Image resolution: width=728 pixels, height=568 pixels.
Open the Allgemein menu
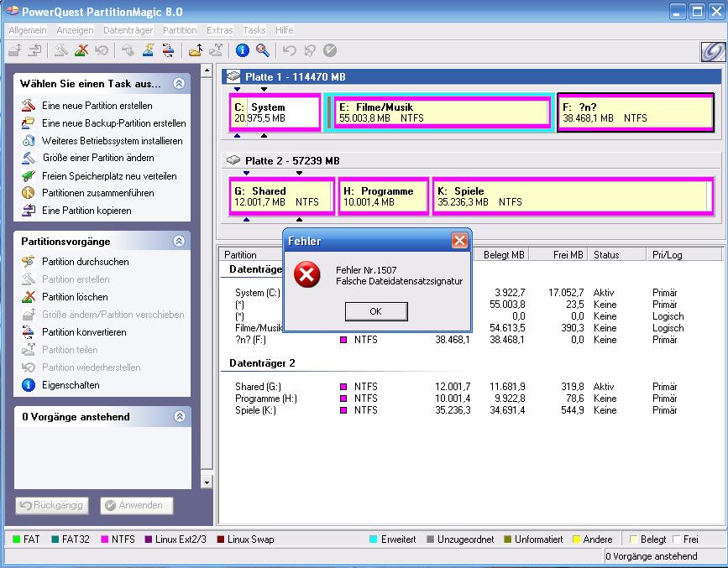[28, 30]
